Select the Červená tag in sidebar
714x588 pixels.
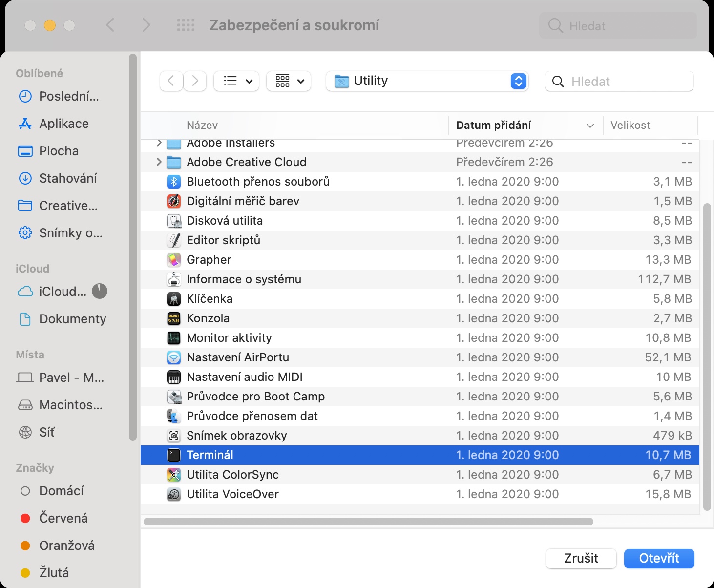click(63, 518)
